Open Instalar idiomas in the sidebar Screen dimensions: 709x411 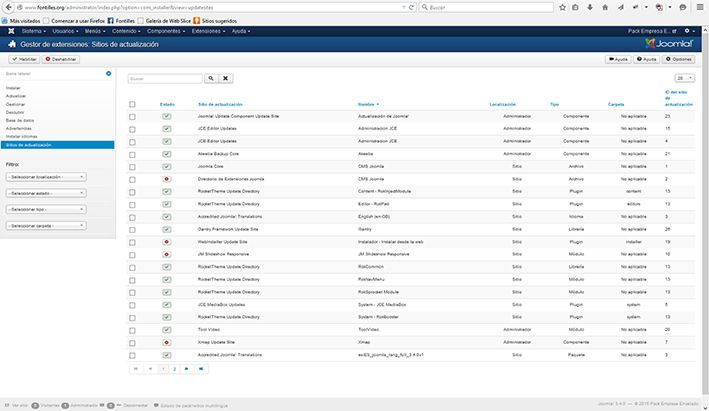[22, 137]
